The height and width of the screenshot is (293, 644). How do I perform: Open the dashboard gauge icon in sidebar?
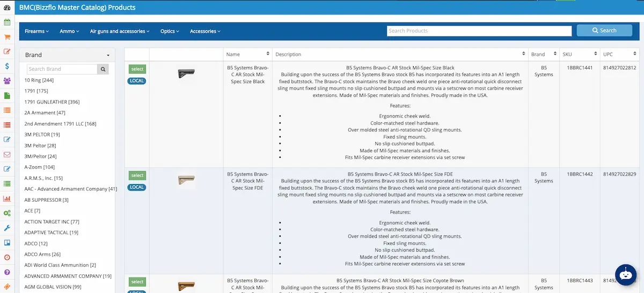tap(7, 8)
